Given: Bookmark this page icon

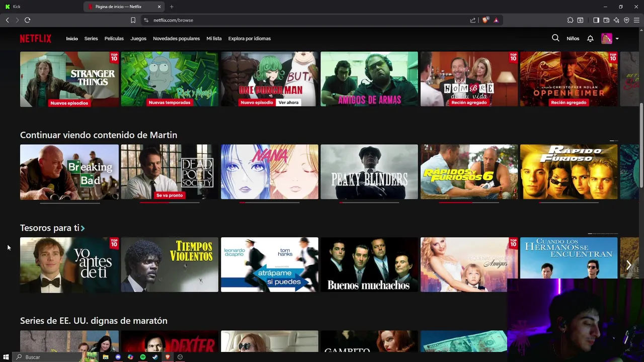Looking at the screenshot, I should click(x=133, y=20).
